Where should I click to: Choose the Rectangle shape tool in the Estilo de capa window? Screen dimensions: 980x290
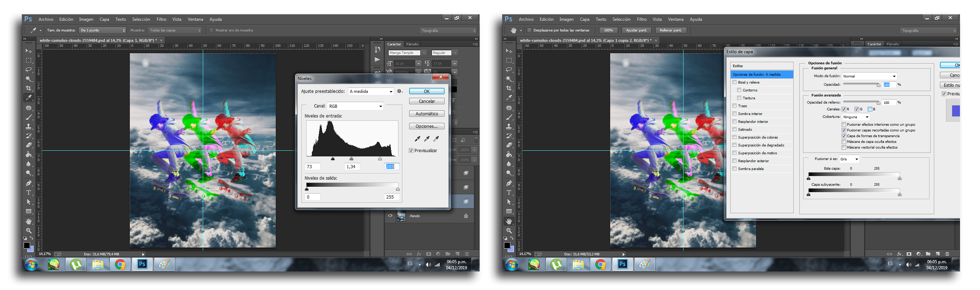[x=509, y=211]
